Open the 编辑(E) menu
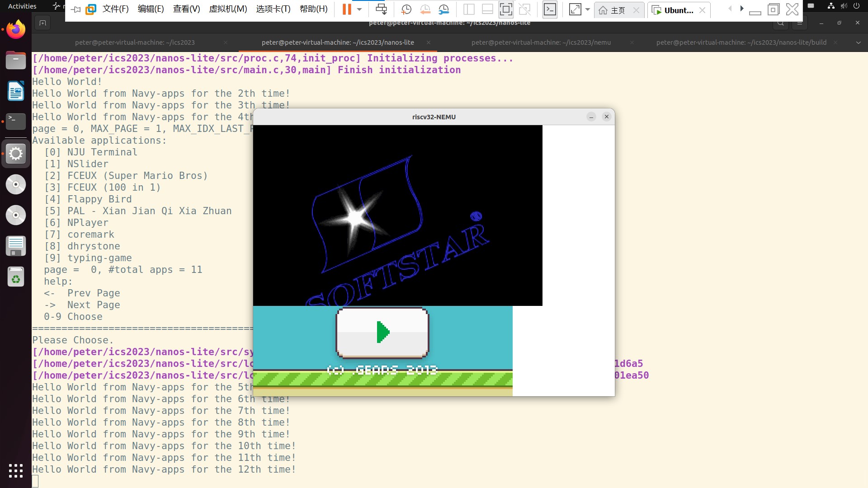Viewport: 868px width, 488px height. tap(151, 9)
